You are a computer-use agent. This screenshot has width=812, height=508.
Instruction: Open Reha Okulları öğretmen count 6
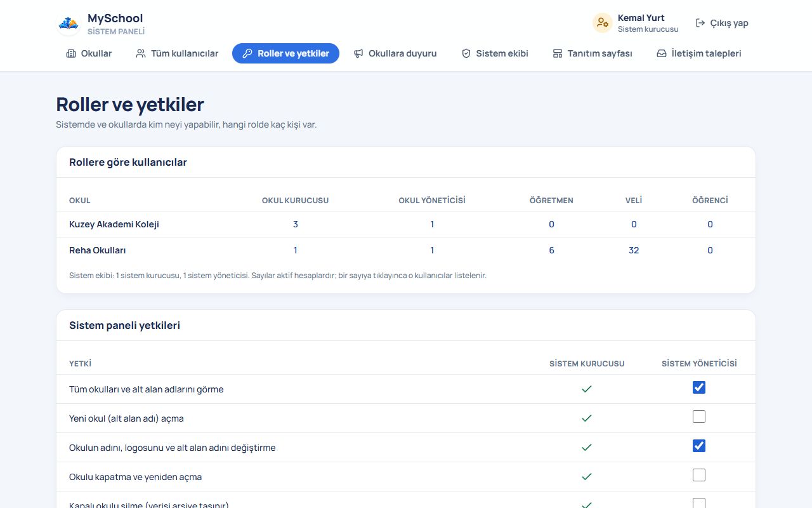click(x=551, y=250)
